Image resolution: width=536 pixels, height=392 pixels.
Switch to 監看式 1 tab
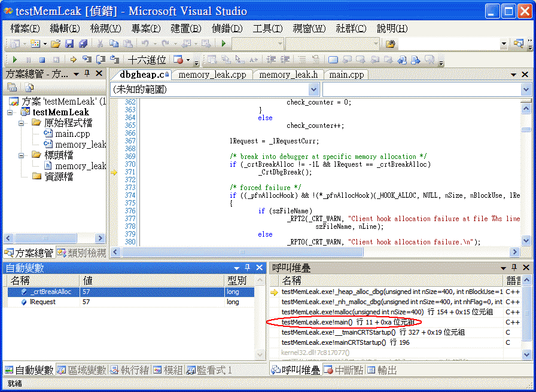209,370
